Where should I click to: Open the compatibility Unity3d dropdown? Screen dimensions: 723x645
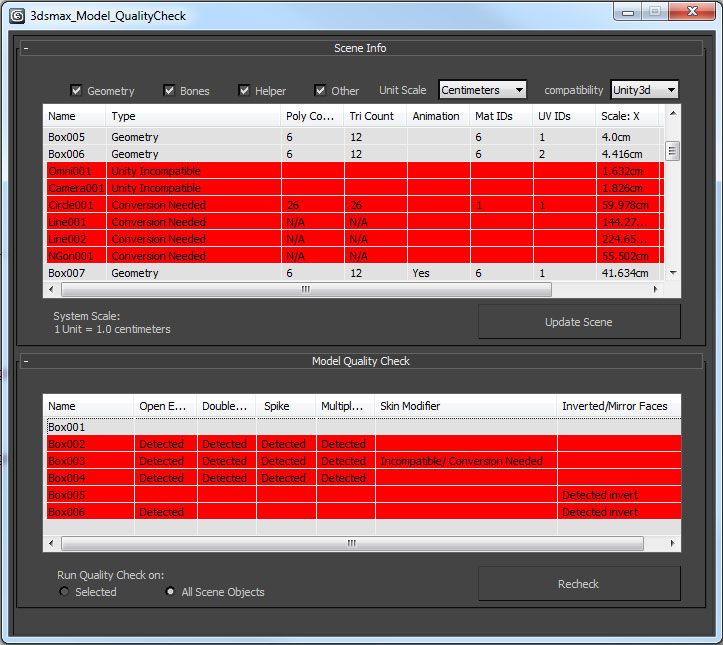point(644,90)
